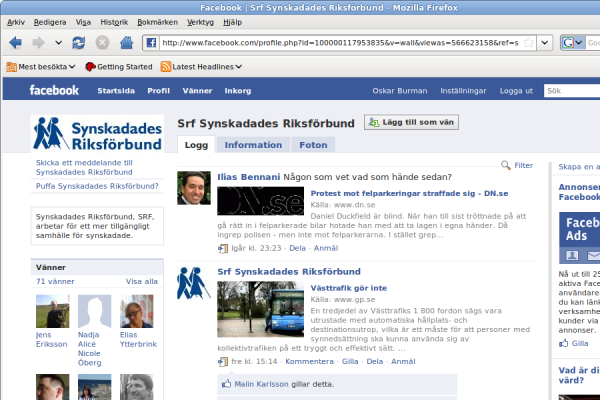Screen dimensions: 600x400
Task: Click Gilla on the Västtrafik post
Action: click(x=350, y=361)
